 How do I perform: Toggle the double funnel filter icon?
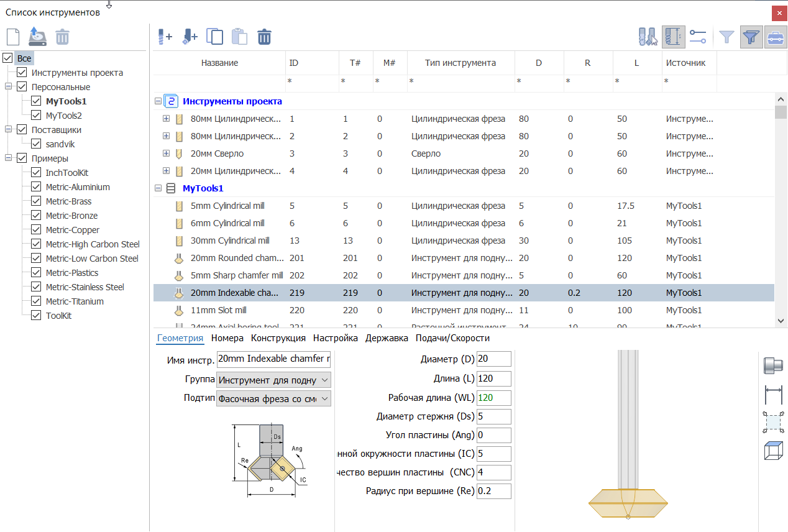pyautogui.click(x=751, y=37)
